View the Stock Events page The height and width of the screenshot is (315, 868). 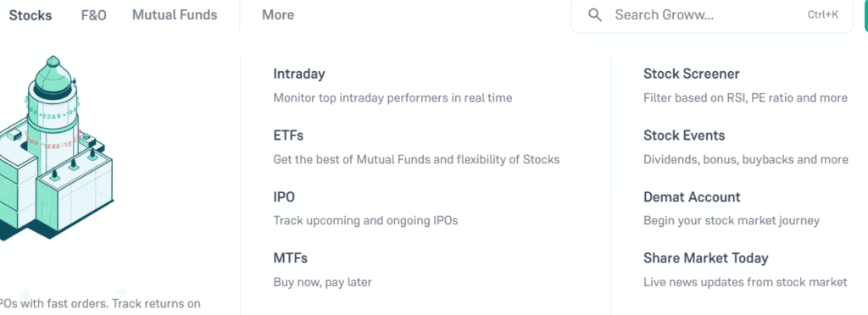pyautogui.click(x=684, y=135)
